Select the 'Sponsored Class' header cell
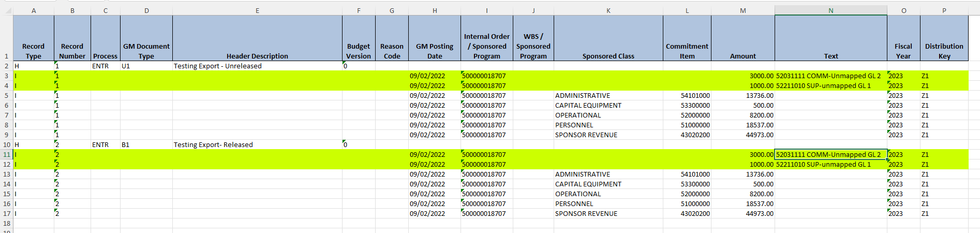The image size is (980, 233). pyautogui.click(x=608, y=56)
